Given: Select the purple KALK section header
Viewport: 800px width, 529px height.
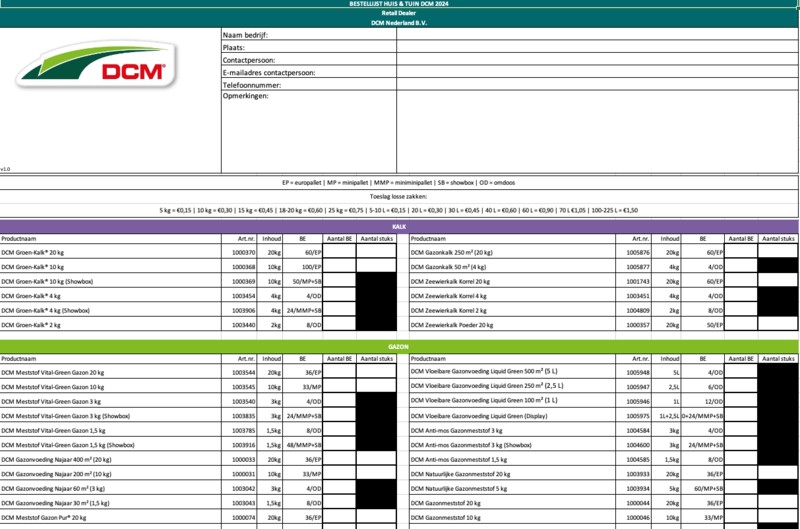Looking at the screenshot, I should tap(399, 226).
